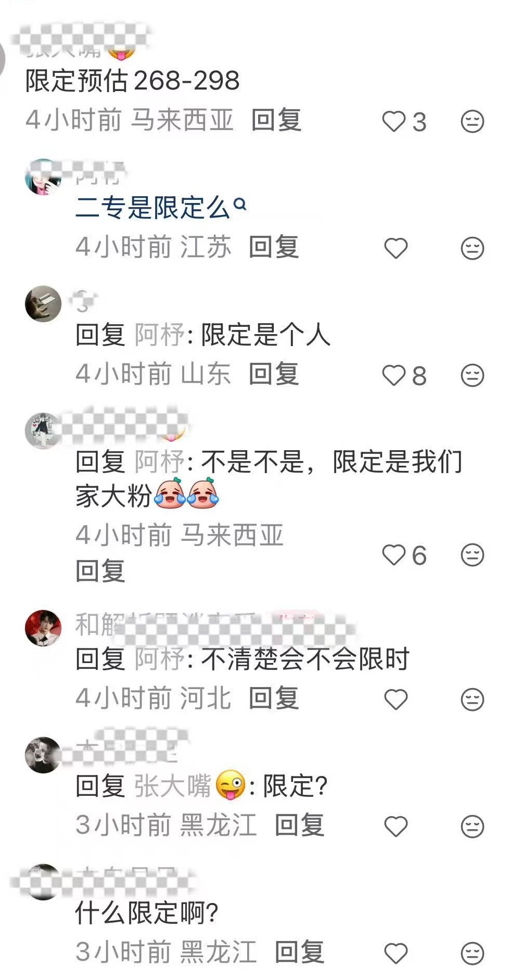The width and height of the screenshot is (510, 980).
Task: Dislike the 限定是我们家大粉 reply
Action: coord(473,555)
